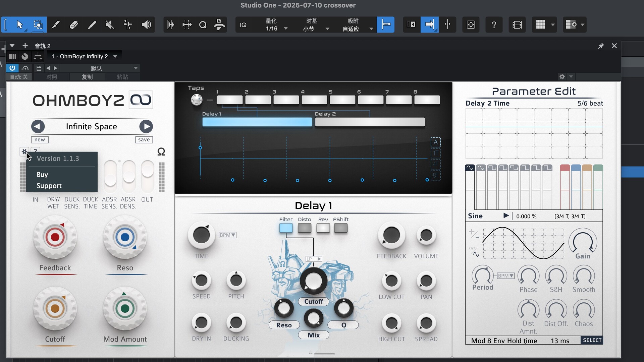
Task: Toggle the Snap to grid button
Action: 386,24
